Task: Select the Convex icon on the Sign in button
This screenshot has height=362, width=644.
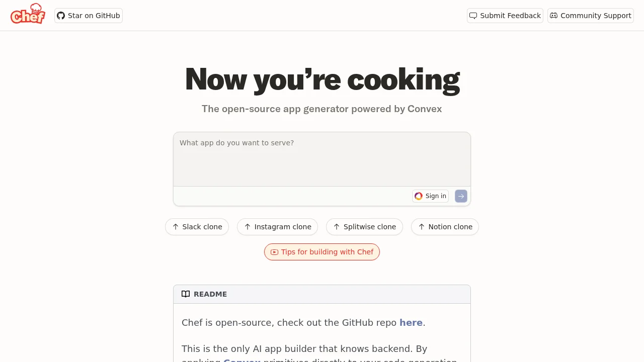Action: pyautogui.click(x=419, y=196)
